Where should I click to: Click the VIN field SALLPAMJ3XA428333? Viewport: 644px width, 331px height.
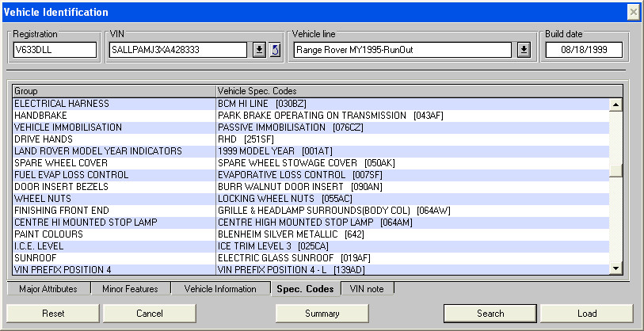178,50
